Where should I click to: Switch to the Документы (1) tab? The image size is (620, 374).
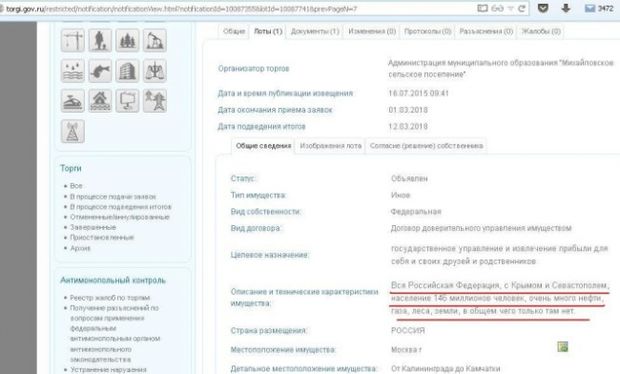(315, 31)
